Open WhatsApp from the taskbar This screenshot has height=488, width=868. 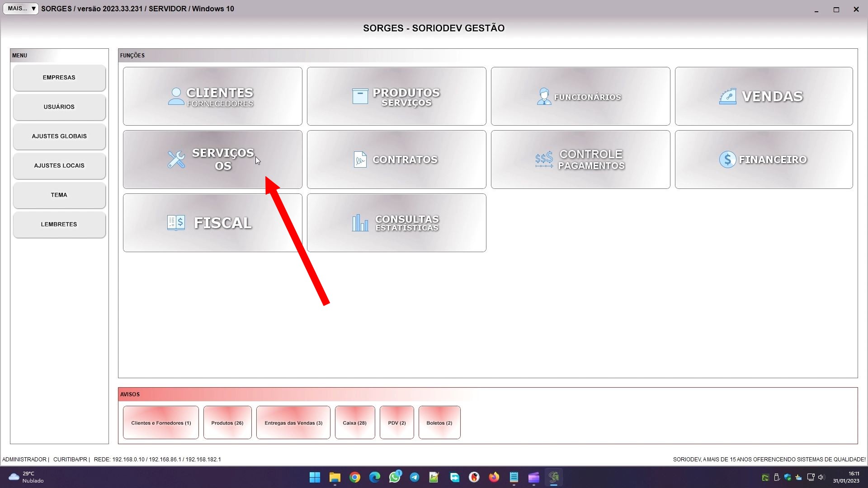click(x=395, y=477)
